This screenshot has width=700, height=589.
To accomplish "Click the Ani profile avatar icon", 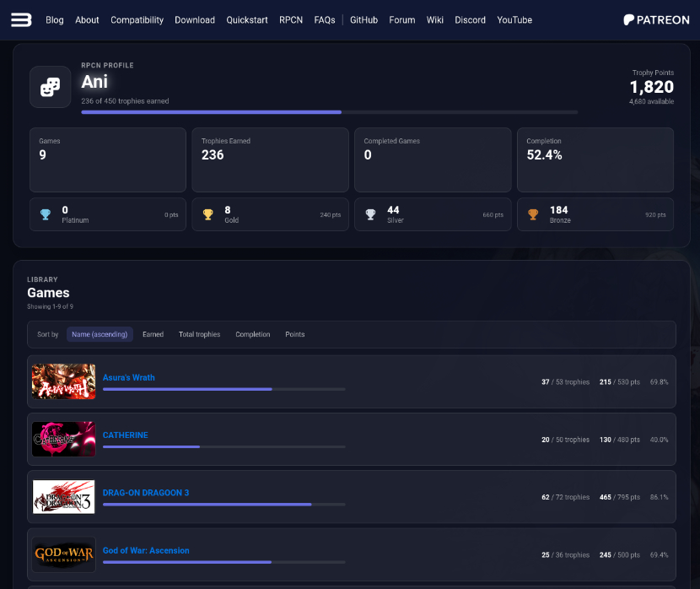I will tap(50, 87).
